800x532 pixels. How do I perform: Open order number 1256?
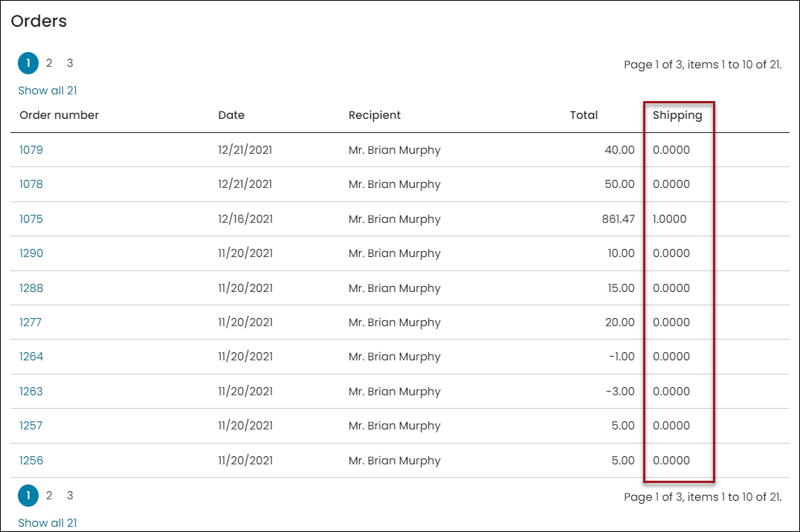tap(31, 461)
